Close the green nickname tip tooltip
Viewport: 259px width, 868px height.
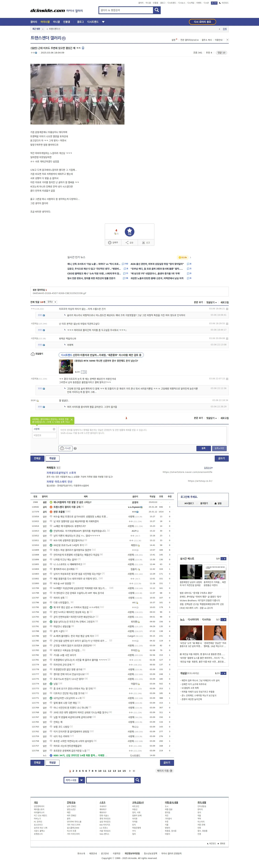(72, 420)
